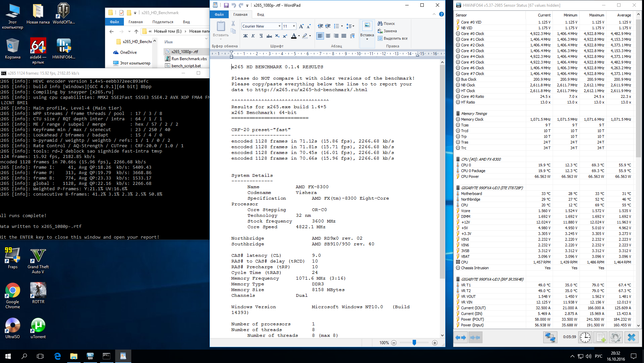The height and width of the screenshot is (363, 644).
Task: Open the line spacing dropdown in WordPad
Action: pos(351,26)
